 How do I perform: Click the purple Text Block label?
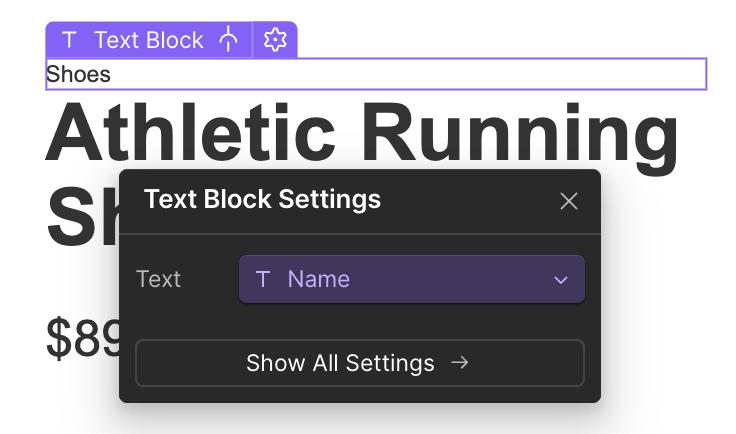pyautogui.click(x=148, y=40)
